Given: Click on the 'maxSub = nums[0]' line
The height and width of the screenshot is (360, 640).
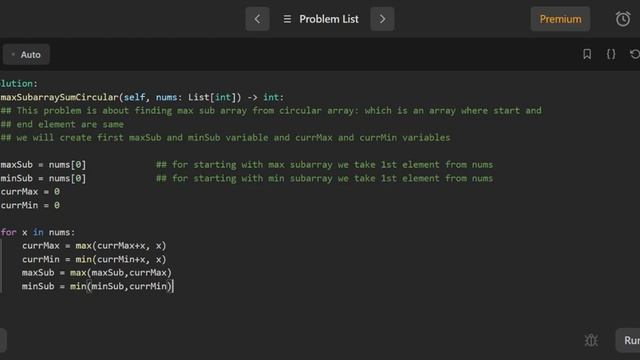Looking at the screenshot, I should (43, 164).
